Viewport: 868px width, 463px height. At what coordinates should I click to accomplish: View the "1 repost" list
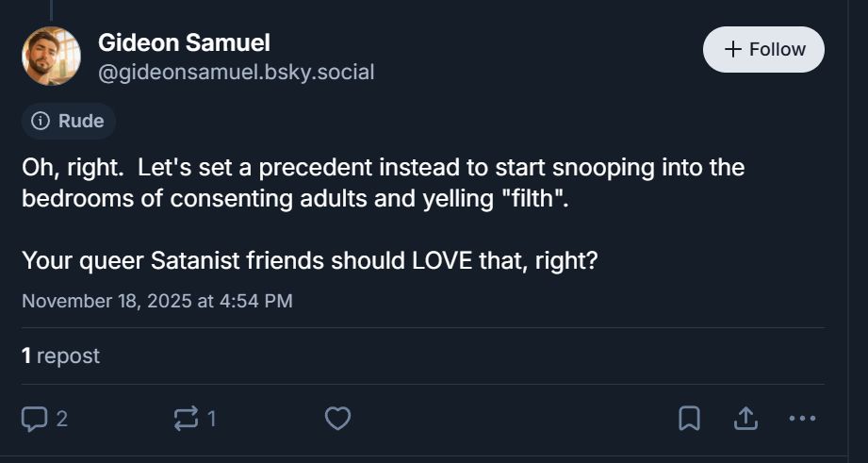click(60, 356)
